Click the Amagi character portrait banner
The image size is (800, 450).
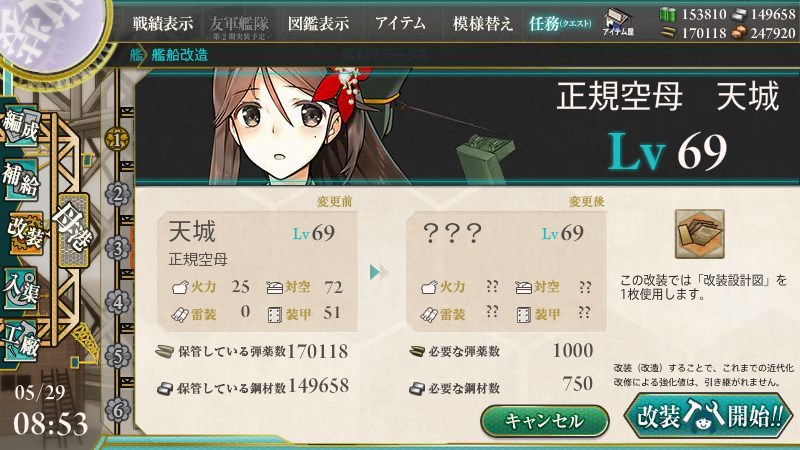[467, 127]
